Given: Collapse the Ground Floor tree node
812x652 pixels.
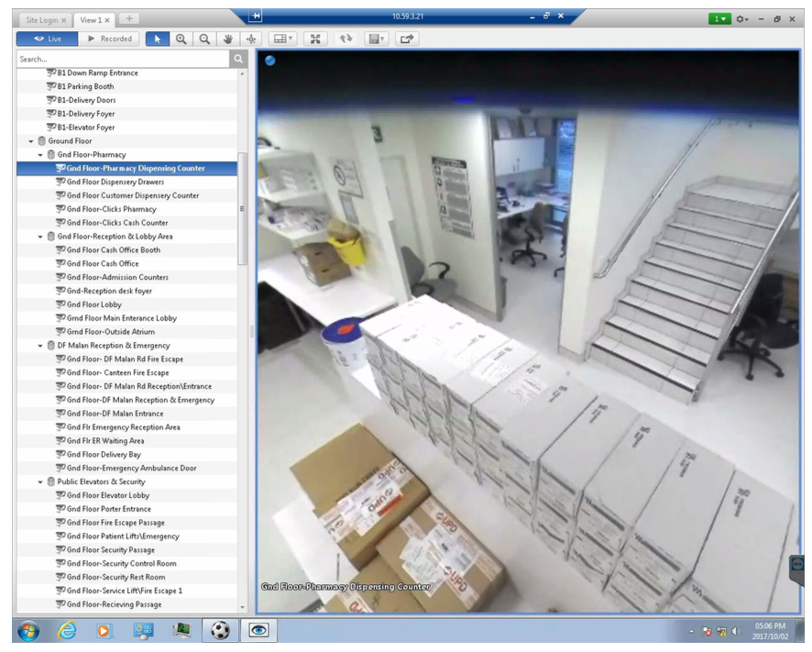Looking at the screenshot, I should [31, 141].
